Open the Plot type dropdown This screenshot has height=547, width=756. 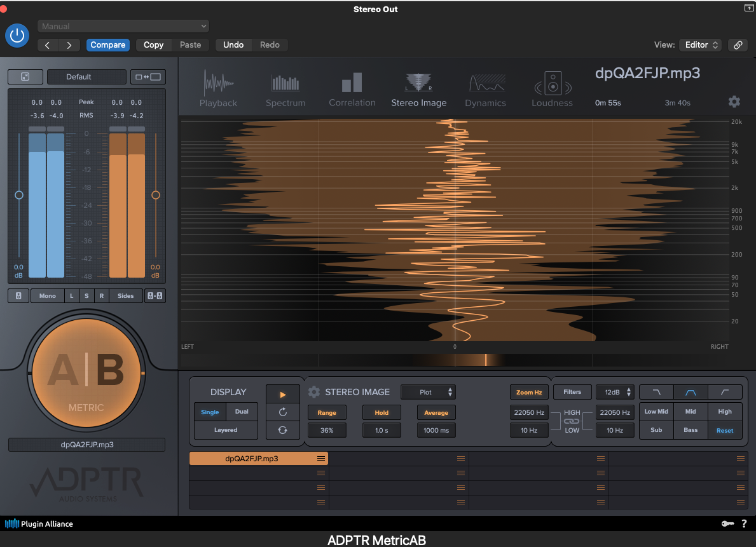428,392
